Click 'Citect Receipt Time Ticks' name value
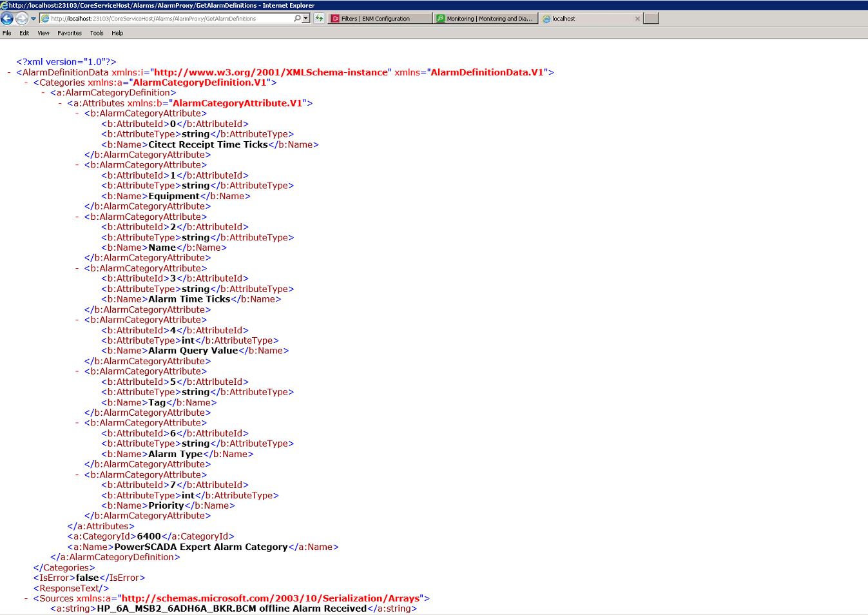868x615 pixels. [208, 144]
